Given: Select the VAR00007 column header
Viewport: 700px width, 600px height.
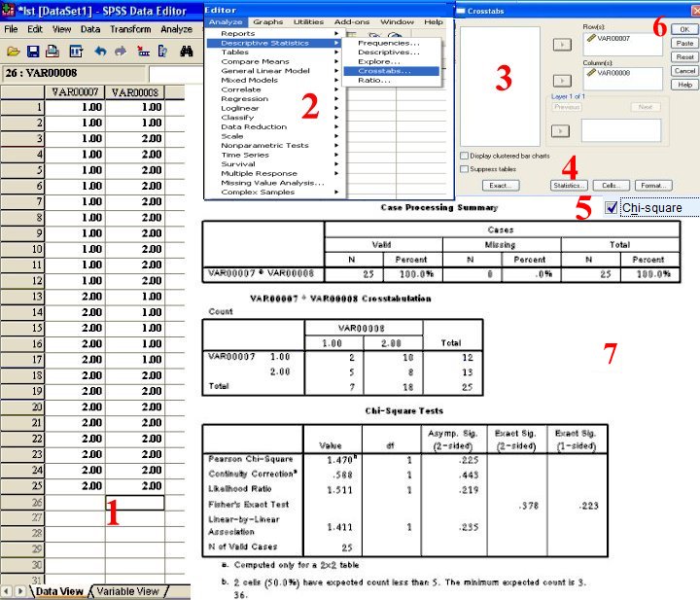Looking at the screenshot, I should pyautogui.click(x=77, y=92).
